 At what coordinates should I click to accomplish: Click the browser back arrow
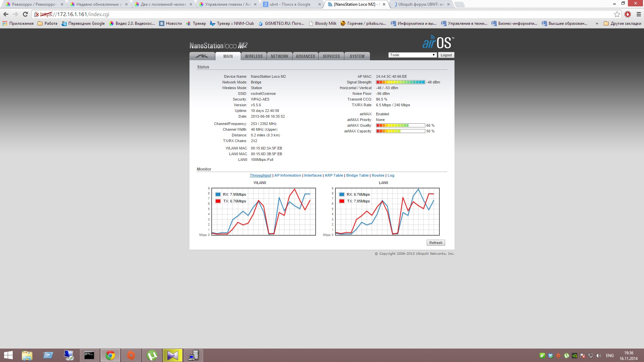point(6,14)
